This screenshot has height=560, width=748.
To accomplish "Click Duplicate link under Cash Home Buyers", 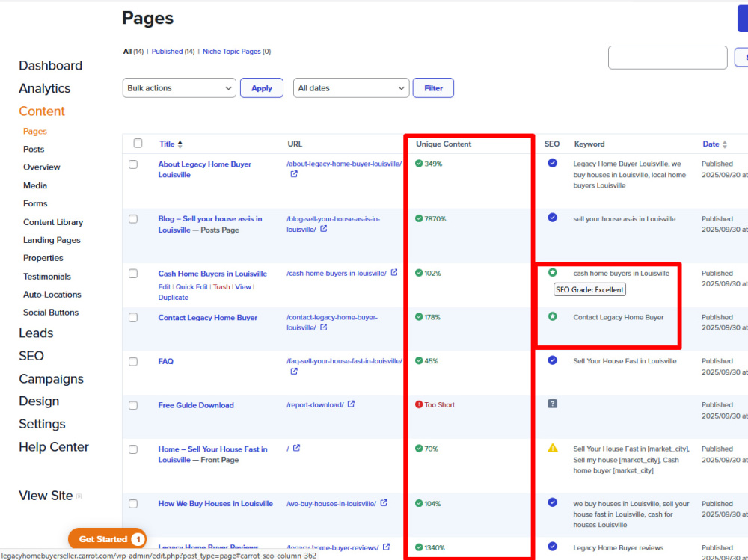I will pos(174,297).
